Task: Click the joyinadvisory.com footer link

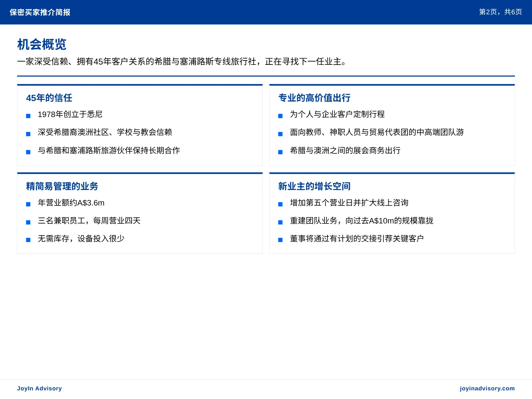Action: pos(487,388)
